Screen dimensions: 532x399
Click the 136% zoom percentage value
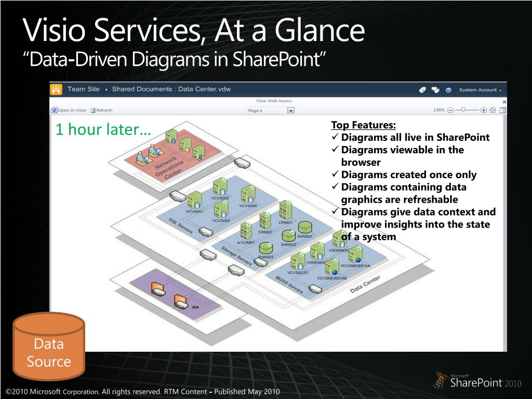[438, 110]
